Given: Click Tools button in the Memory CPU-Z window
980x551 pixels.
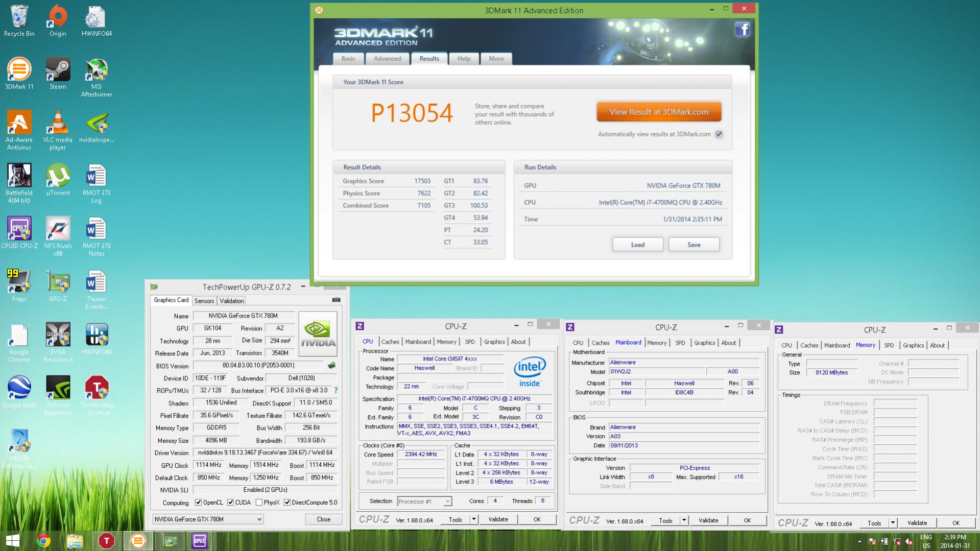Looking at the screenshot, I should tap(874, 523).
